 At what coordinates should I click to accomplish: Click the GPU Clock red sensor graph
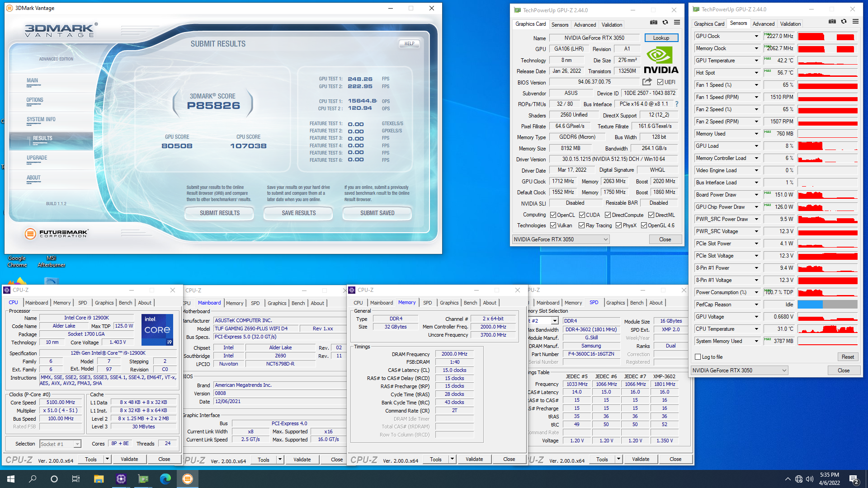[x=827, y=36]
